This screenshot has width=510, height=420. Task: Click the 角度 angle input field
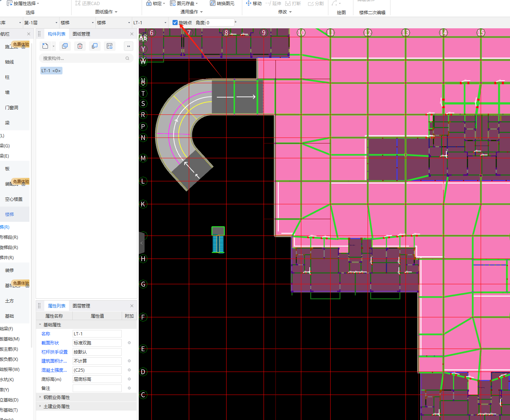click(220, 23)
